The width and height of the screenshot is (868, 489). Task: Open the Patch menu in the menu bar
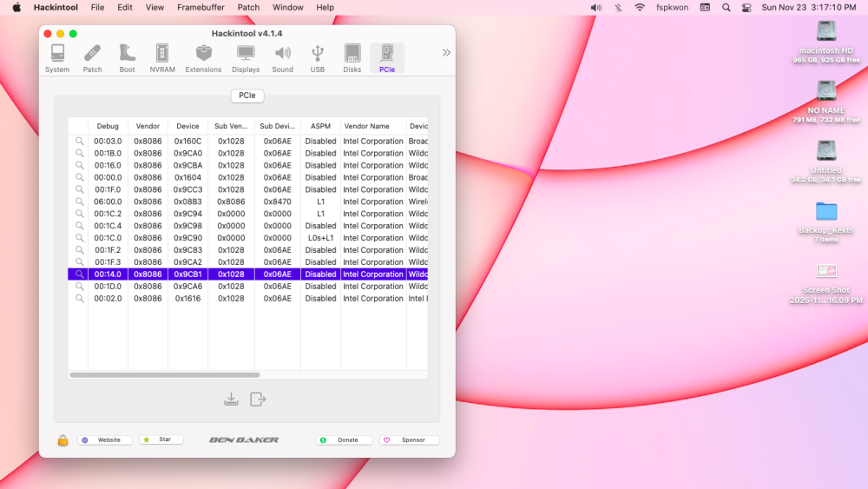(x=248, y=8)
